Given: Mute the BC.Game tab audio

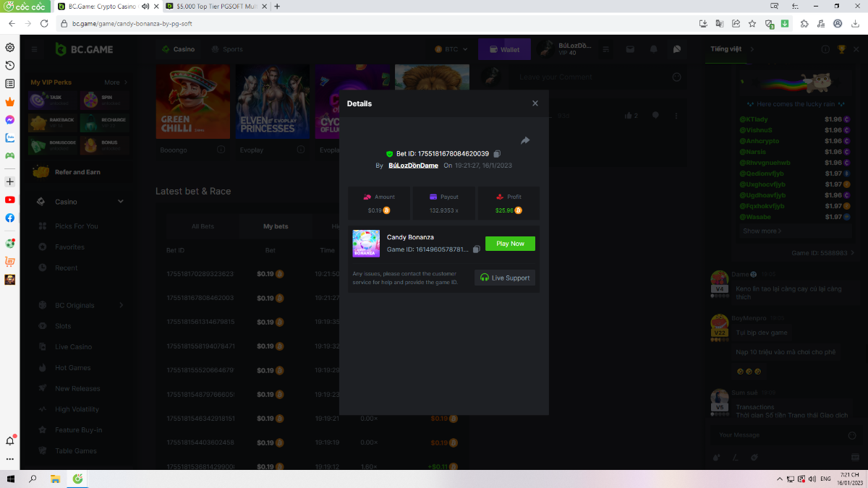Looking at the screenshot, I should point(145,6).
